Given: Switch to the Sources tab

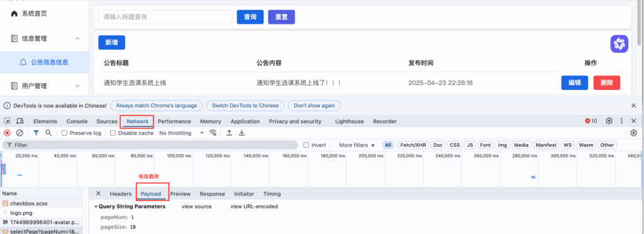Looking at the screenshot, I should click(107, 121).
